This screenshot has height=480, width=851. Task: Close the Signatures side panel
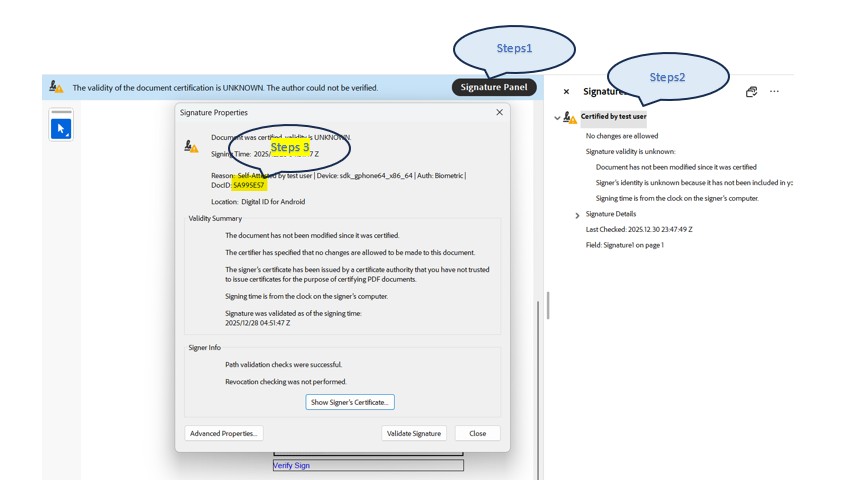pyautogui.click(x=566, y=92)
